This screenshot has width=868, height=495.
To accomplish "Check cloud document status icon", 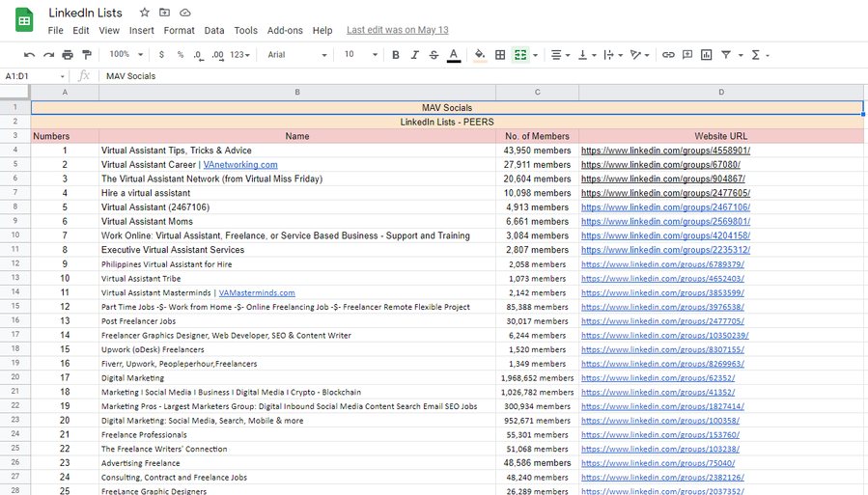I will pos(184,13).
